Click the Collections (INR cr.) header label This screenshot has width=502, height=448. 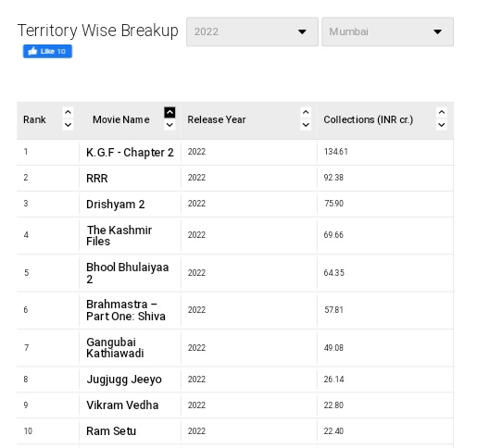369,119
